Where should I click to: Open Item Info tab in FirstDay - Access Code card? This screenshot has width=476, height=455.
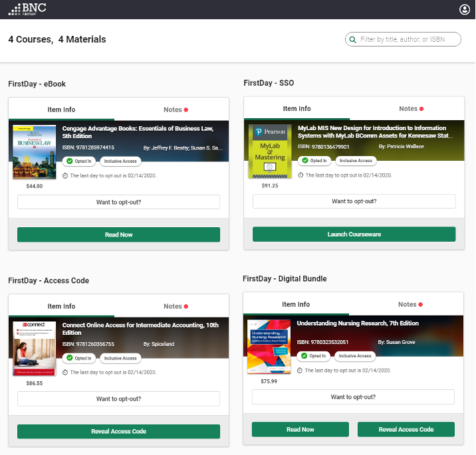61,306
